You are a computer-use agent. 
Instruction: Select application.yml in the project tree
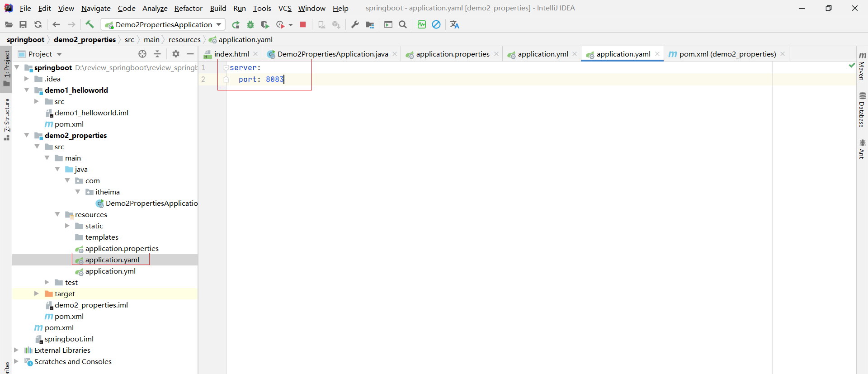tap(110, 271)
